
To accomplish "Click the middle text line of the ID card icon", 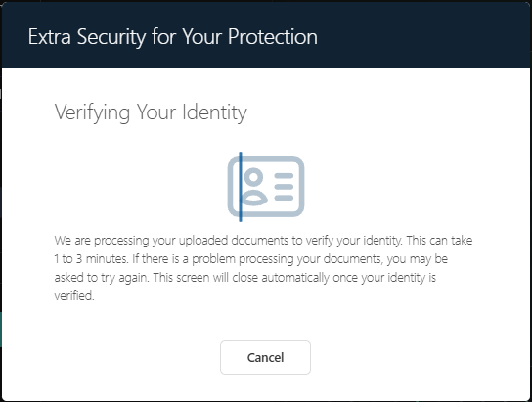I will coord(284,187).
